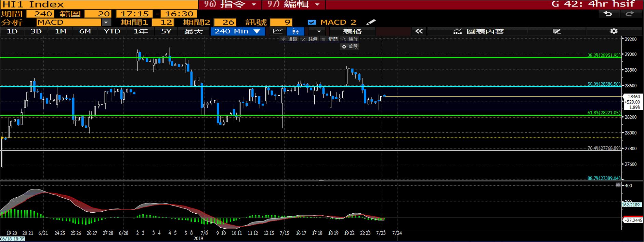Image resolution: width=644 pixels, height=242 pixels.
Task: Enable the 追蹤 tracking toggle
Action: pos(289,39)
